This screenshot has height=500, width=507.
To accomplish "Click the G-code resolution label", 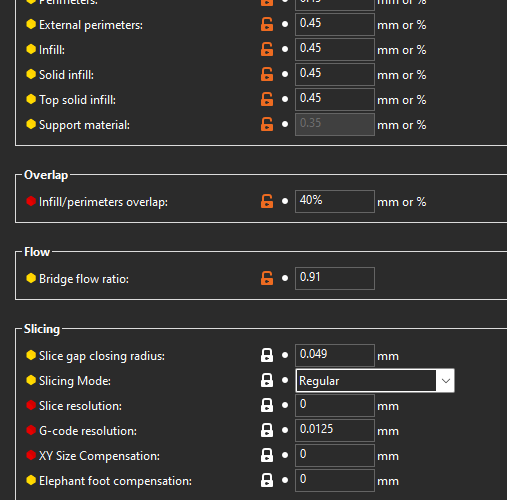I will tap(88, 431).
